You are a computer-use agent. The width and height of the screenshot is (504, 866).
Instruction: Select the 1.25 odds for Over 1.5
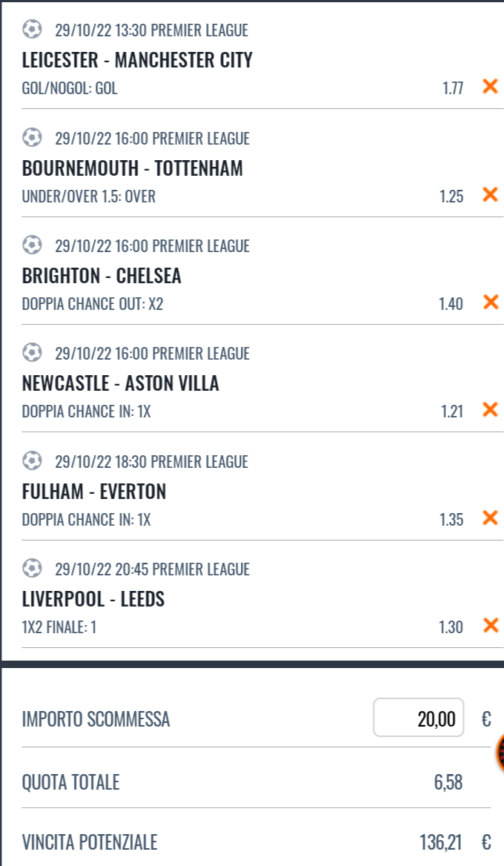(x=451, y=196)
